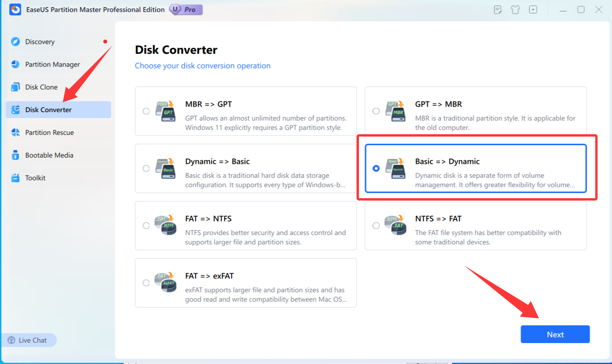Select the FAT => NTFS radio button
612x364 pixels.
pyautogui.click(x=146, y=225)
